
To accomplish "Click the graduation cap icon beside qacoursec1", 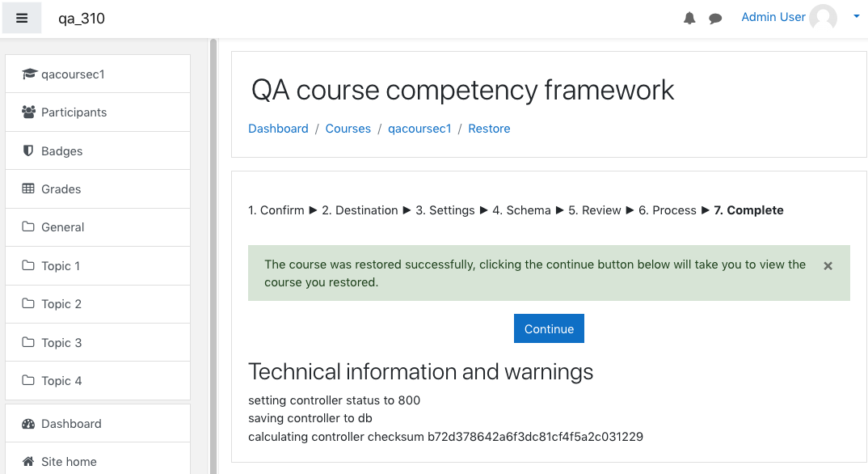I will pos(29,74).
